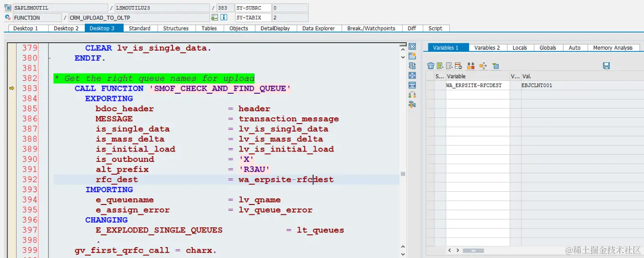644x258 pixels.
Task: Collapse the code block at line 380
Action: [50, 58]
